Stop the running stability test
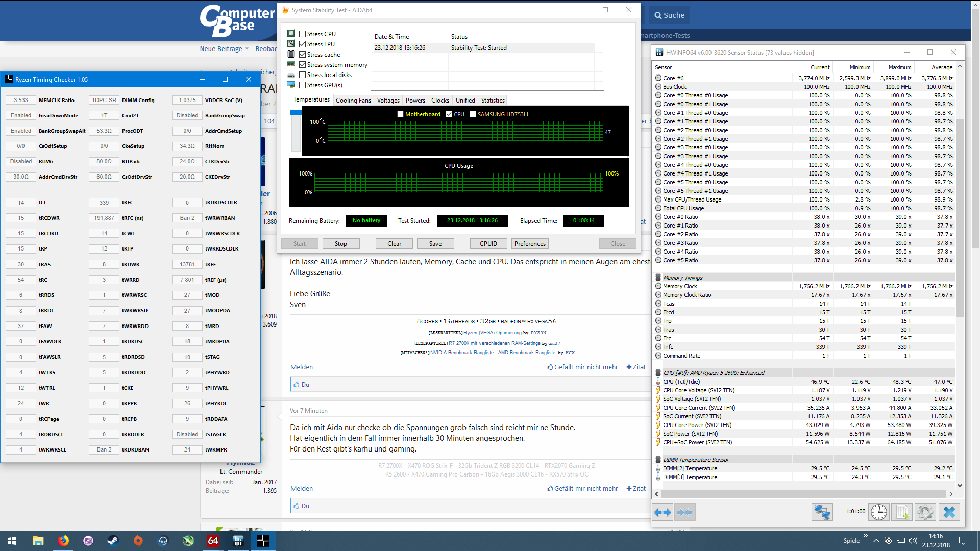This screenshot has width=980, height=551. click(340, 243)
